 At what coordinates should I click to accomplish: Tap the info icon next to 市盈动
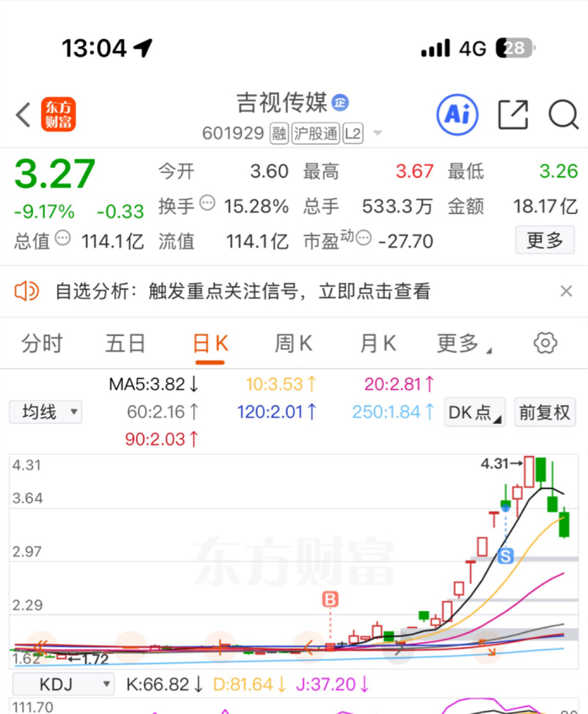[x=363, y=238]
